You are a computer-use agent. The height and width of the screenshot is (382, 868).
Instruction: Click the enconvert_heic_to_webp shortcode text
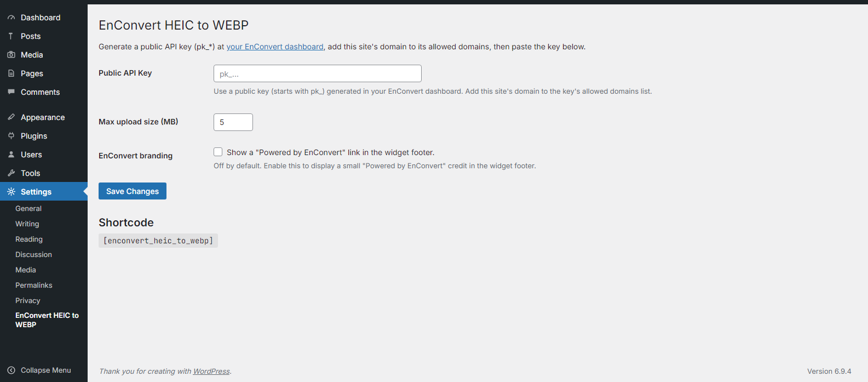tap(158, 241)
